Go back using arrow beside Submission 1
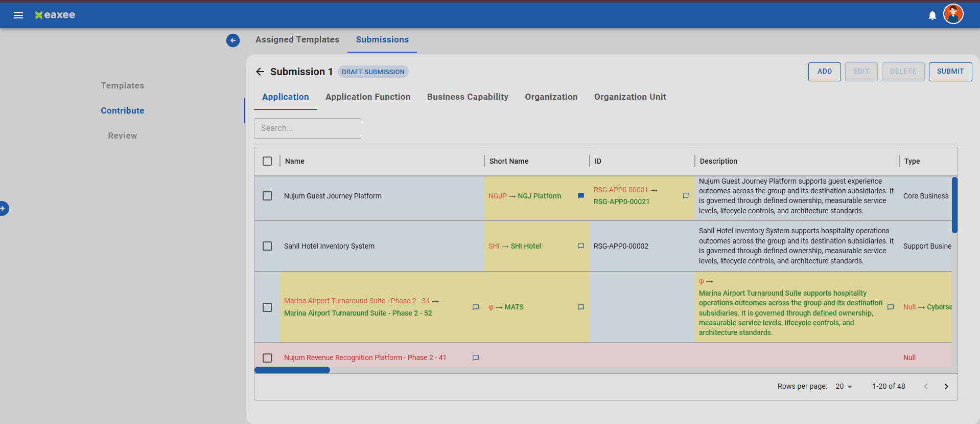Screen dimensions: 980x424 click(x=260, y=72)
